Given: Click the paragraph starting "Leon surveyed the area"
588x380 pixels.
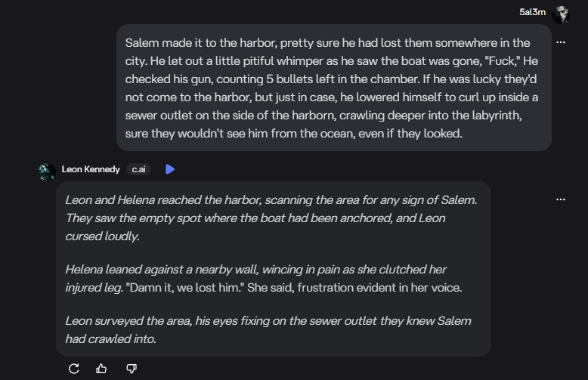Looking at the screenshot, I should click(268, 330).
